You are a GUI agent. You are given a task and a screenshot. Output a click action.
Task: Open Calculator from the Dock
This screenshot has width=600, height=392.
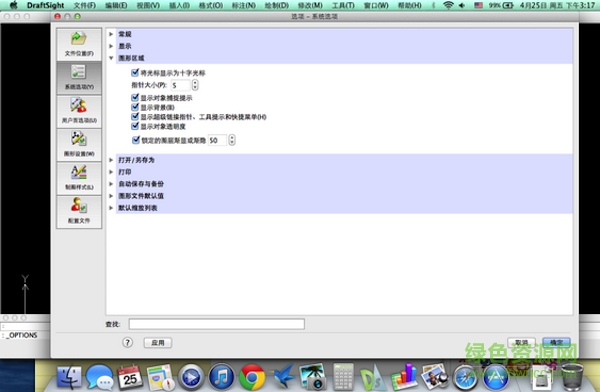(x=343, y=377)
